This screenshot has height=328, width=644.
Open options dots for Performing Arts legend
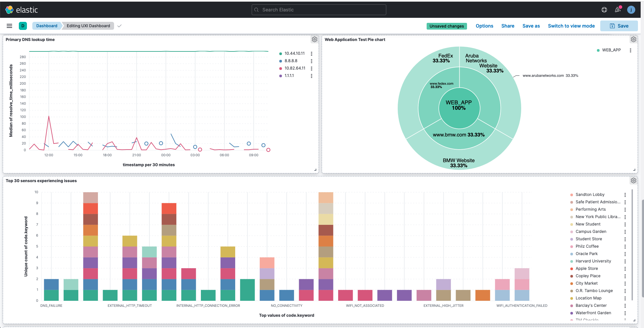click(625, 209)
